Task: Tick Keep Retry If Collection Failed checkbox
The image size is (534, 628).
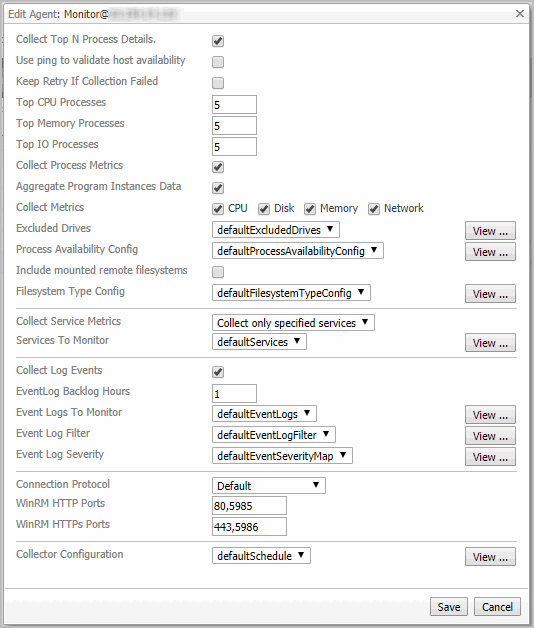Action: (x=218, y=83)
